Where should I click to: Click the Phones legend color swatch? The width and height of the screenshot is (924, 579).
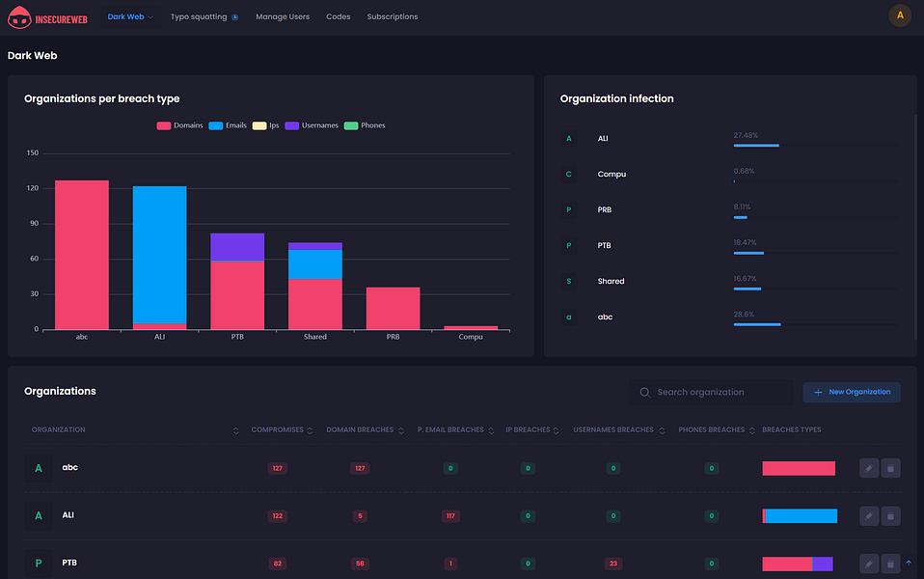point(351,125)
